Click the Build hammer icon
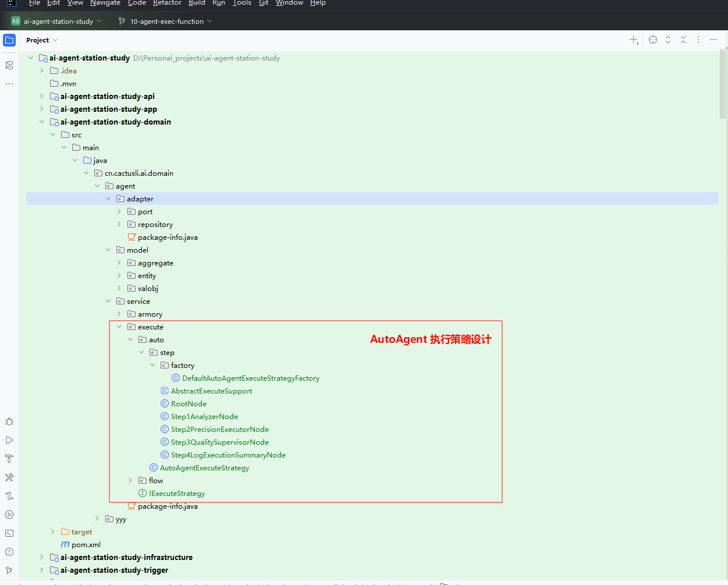Image resolution: width=728 pixels, height=585 pixels. pos(9,459)
